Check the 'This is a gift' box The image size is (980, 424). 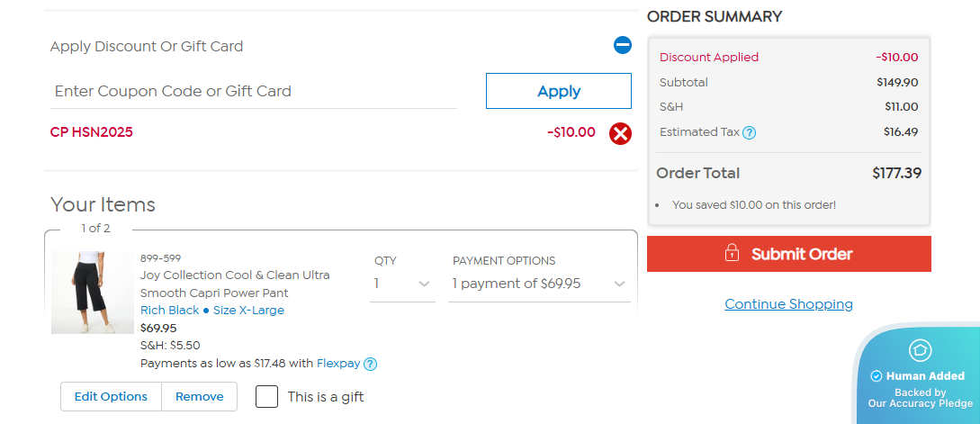266,396
